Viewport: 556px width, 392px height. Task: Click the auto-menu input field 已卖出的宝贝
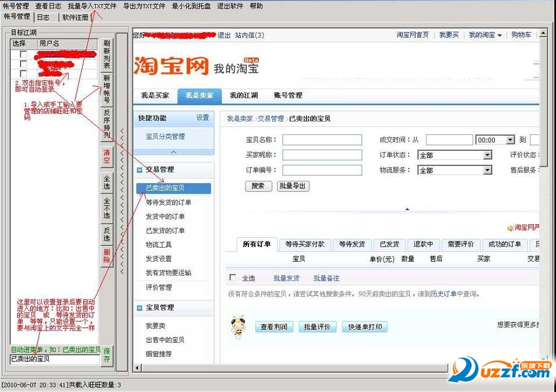[55, 359]
